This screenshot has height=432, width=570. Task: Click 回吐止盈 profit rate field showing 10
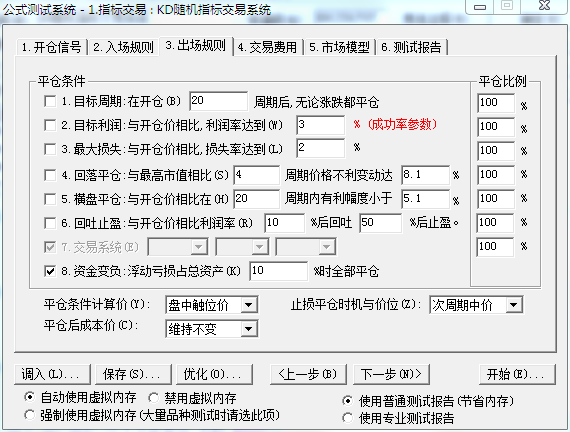[285, 223]
